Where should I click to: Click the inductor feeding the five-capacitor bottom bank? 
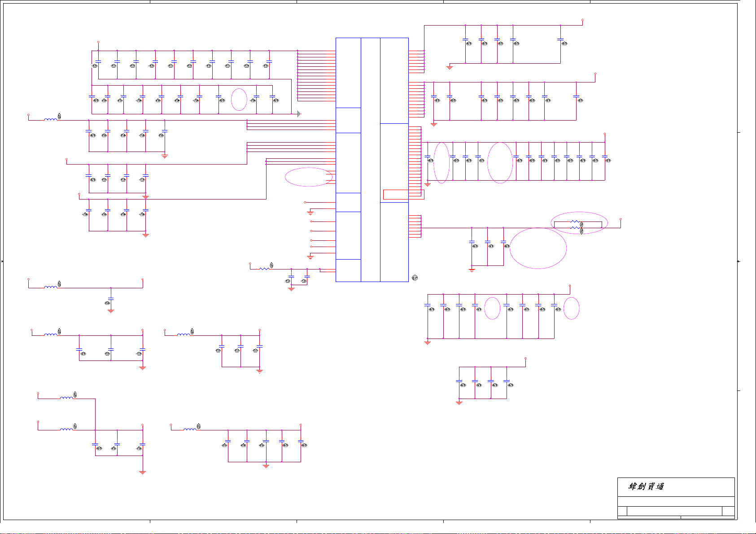[x=190, y=429]
